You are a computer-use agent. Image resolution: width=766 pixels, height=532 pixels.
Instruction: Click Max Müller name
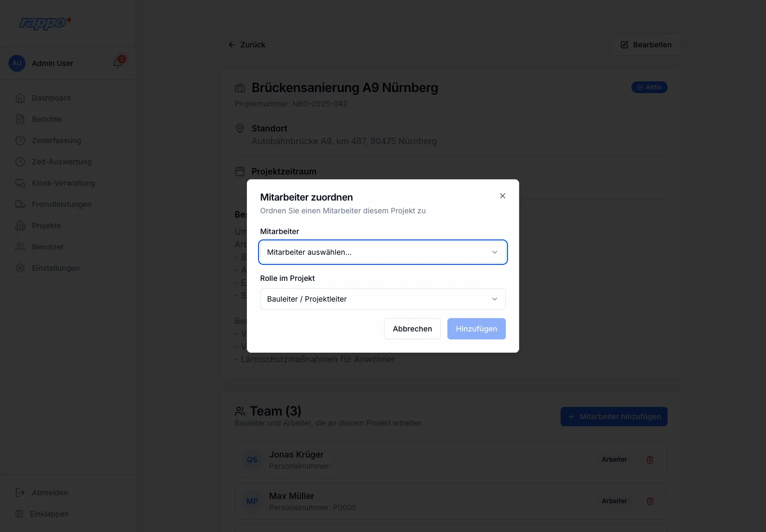coord(292,496)
